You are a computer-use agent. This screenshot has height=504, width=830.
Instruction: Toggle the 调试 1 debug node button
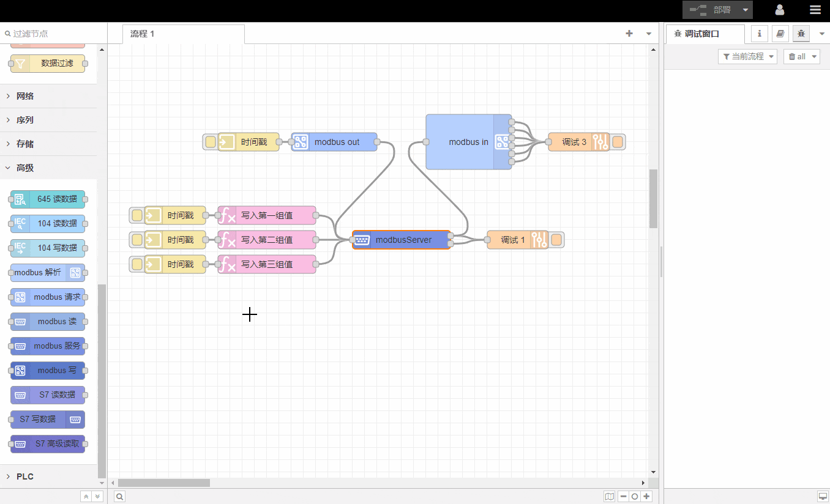[556, 240]
